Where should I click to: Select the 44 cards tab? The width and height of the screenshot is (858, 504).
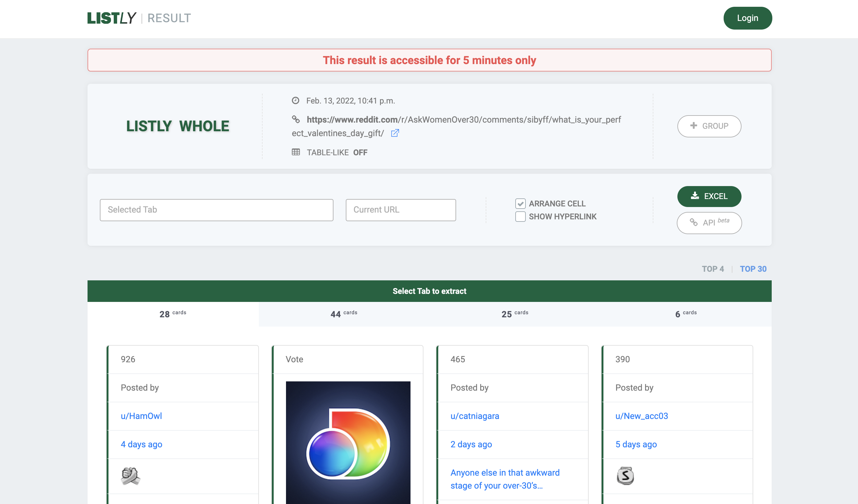click(x=344, y=313)
